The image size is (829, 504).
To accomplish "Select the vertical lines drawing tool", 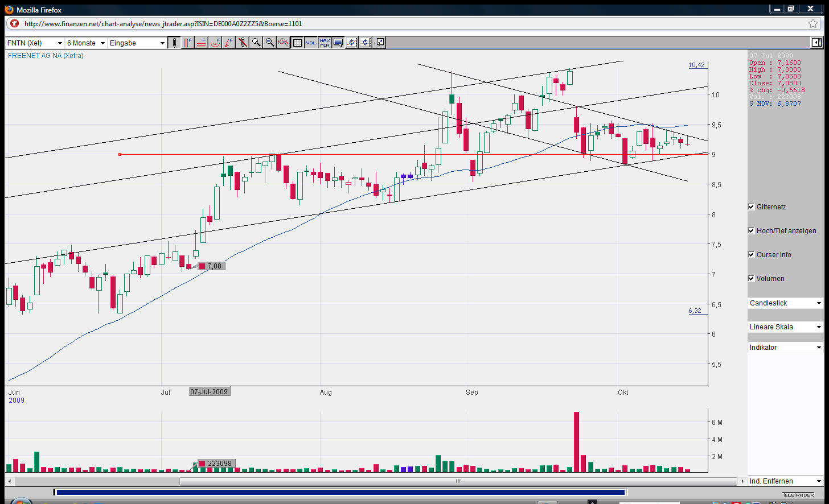I will tap(188, 43).
